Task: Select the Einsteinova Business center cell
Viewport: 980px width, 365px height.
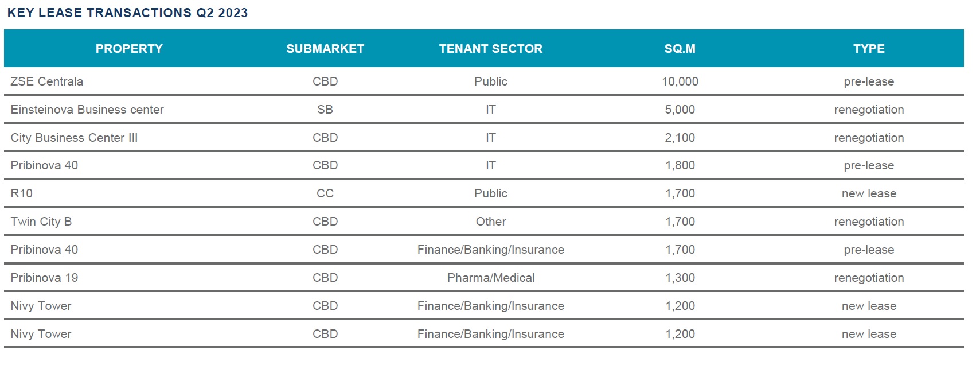Action: tap(87, 110)
